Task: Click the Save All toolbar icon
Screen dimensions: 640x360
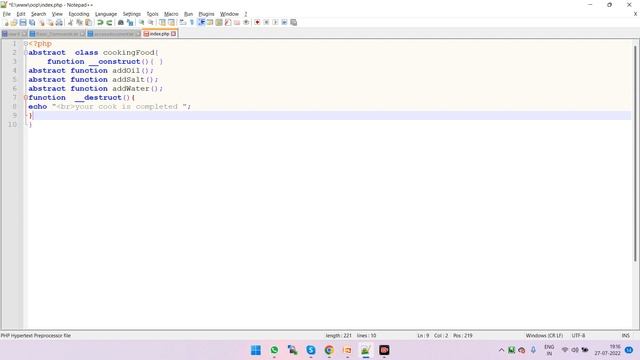Action: pos(32,22)
